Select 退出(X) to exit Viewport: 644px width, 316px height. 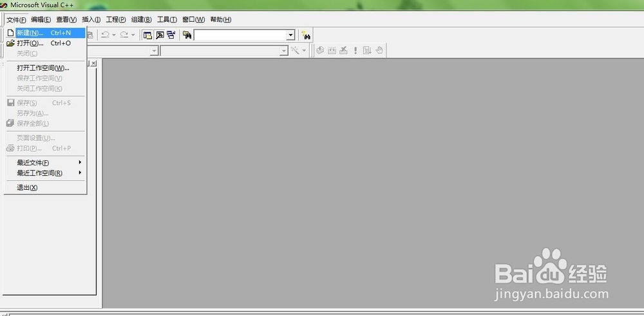(45, 187)
